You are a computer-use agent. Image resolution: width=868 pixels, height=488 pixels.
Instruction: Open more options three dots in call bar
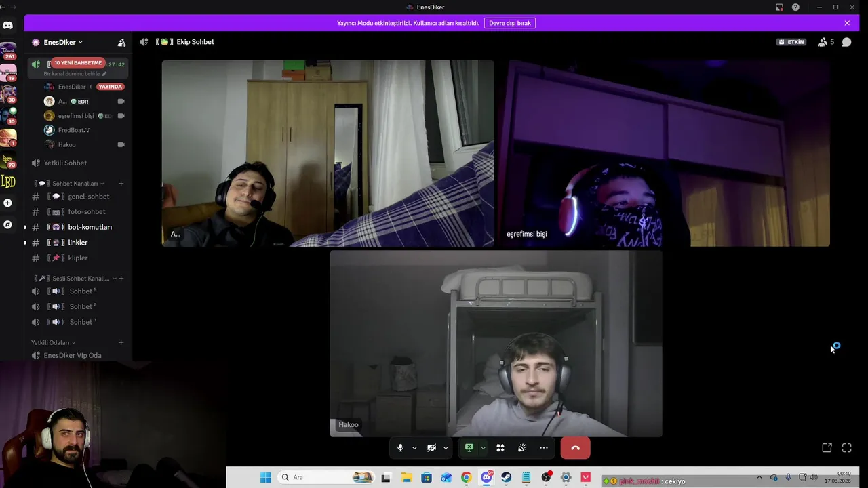(544, 448)
